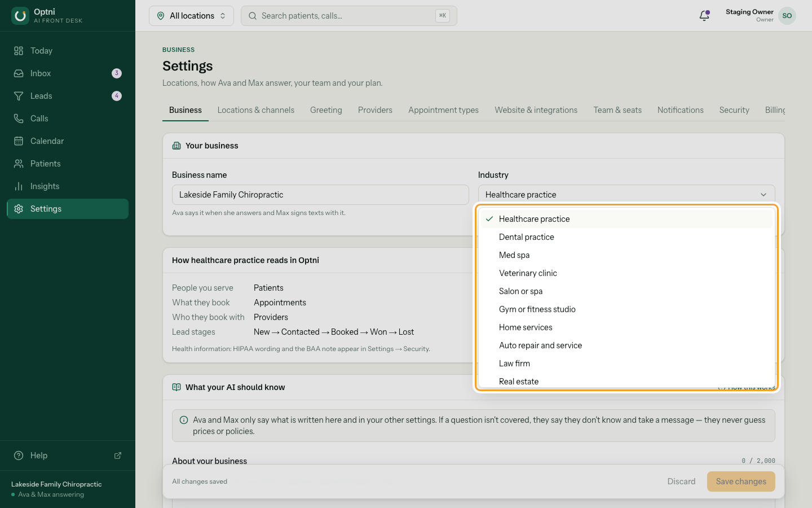Pick Gym or fitness studio option

click(626, 309)
